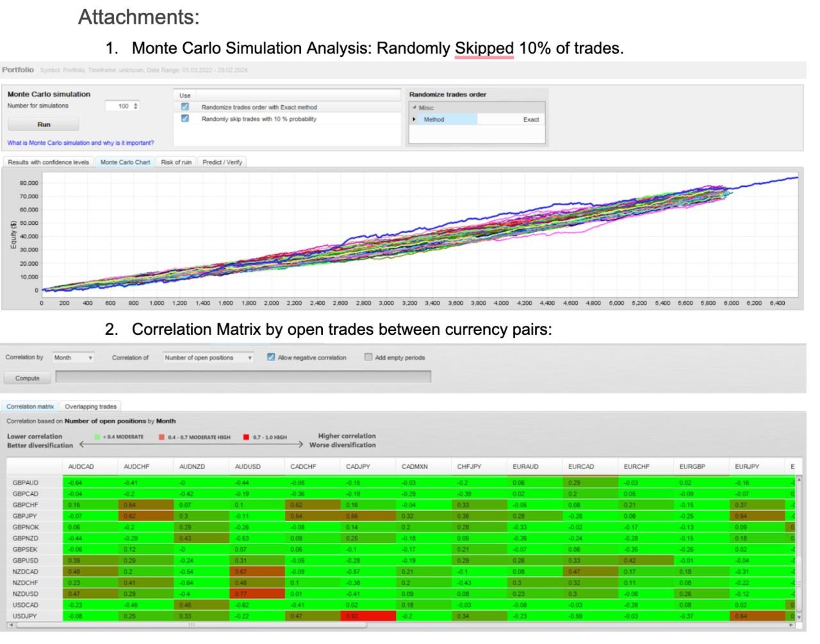
Task: Toggle Allow negative correlation checkbox
Action: pyautogui.click(x=271, y=357)
